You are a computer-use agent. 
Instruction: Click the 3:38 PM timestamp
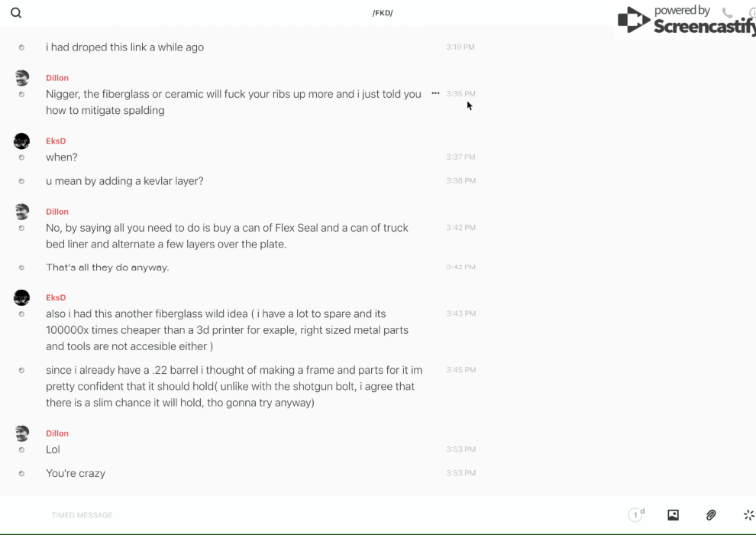point(460,181)
